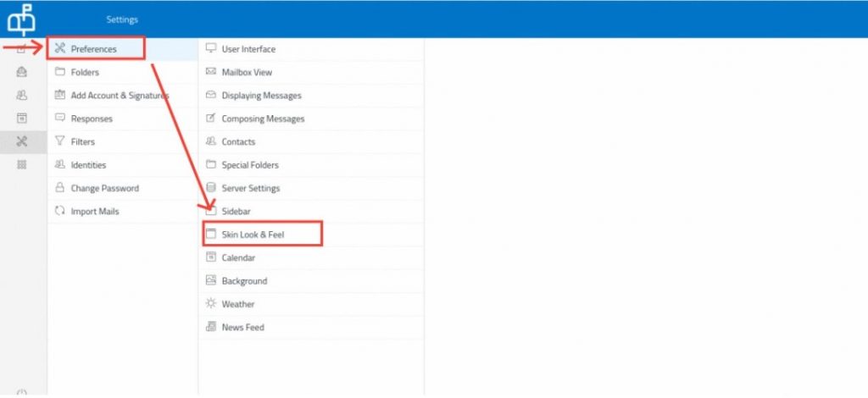
Task: Select Import Mails option
Action: 95,211
